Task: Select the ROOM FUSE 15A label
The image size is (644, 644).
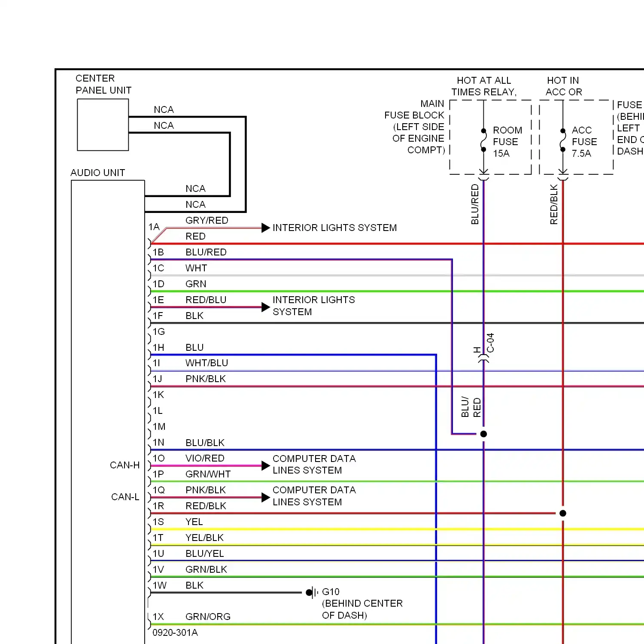Action: pos(507,142)
